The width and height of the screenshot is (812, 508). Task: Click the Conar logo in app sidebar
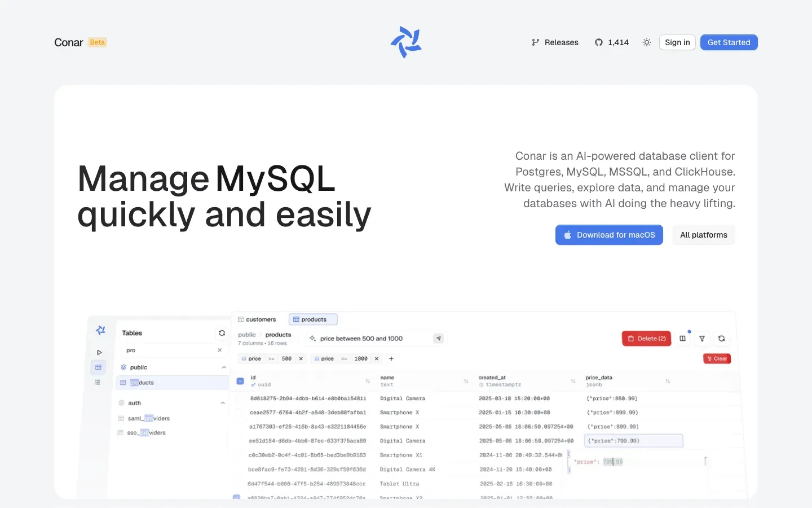coord(100,330)
